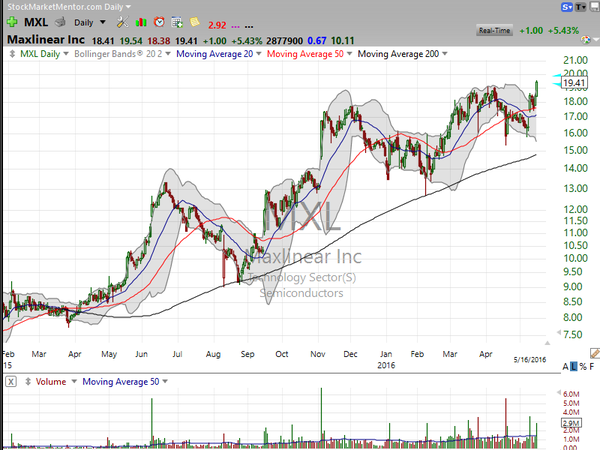600x450 pixels.
Task: Click the 5/16/2016 date label
Action: click(530, 360)
